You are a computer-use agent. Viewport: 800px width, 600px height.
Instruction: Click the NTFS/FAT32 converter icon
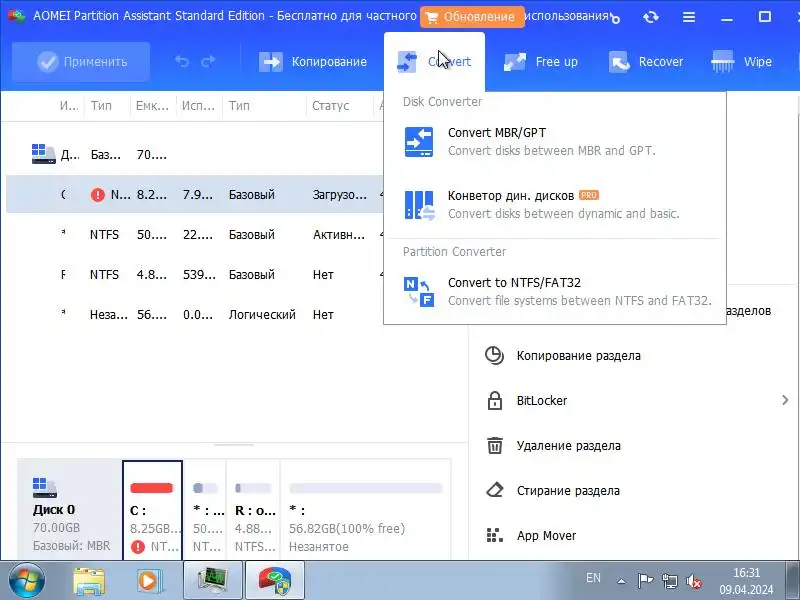[x=419, y=292]
